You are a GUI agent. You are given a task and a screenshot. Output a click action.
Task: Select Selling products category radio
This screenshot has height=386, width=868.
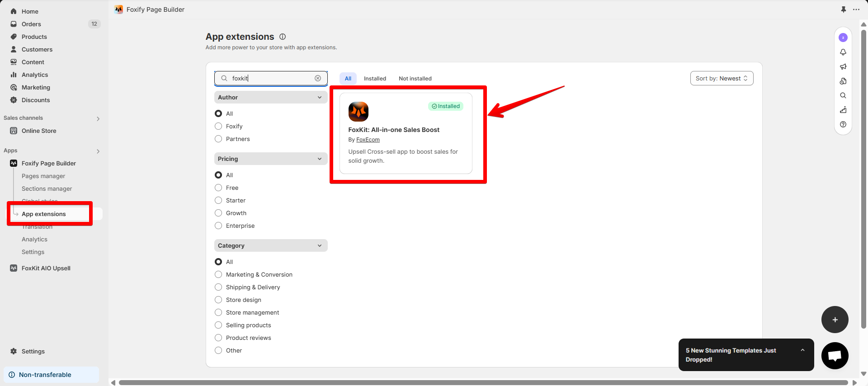pos(218,325)
